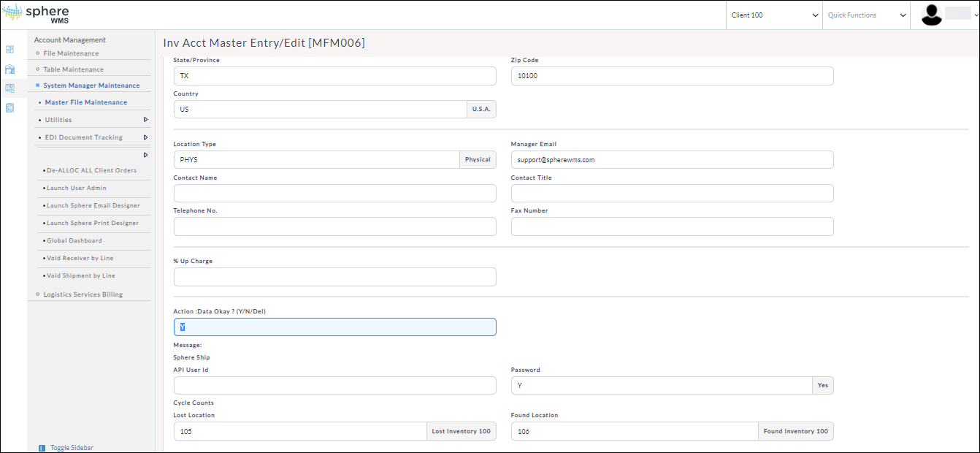Expand the Utilities submenu arrow
Viewport: 980px width, 453px height.
pyautogui.click(x=145, y=120)
